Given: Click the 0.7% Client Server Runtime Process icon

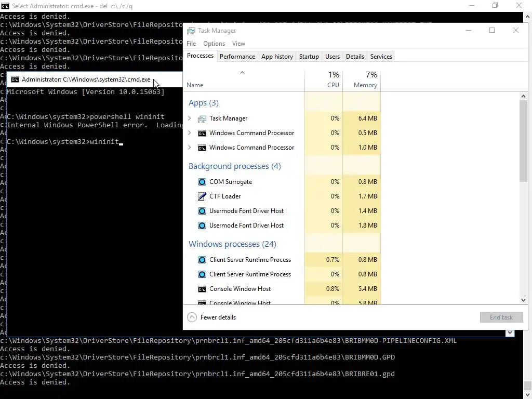Looking at the screenshot, I should (x=202, y=260).
